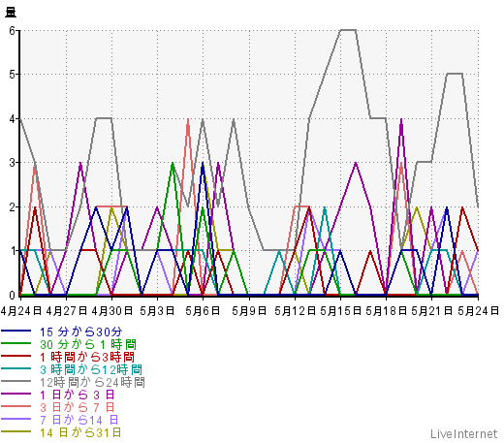The height and width of the screenshot is (443, 504).
Task: Click the 14 日から31日 legend label
Action: tap(80, 432)
